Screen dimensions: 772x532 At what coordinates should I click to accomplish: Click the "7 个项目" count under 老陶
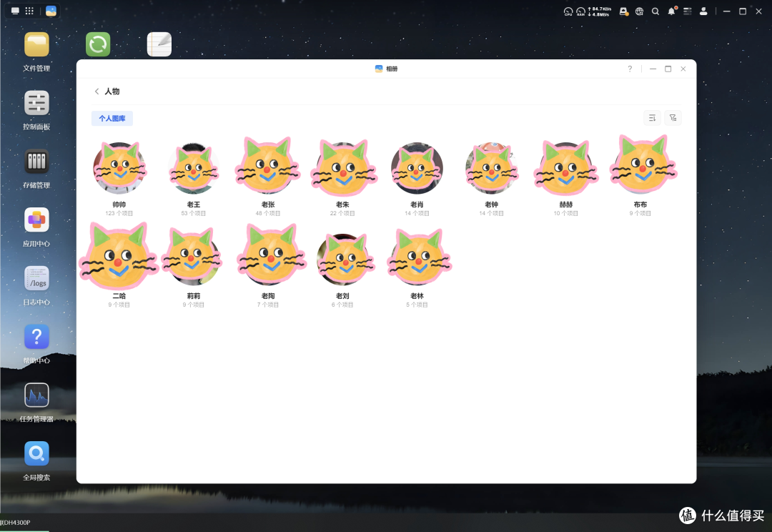click(268, 305)
